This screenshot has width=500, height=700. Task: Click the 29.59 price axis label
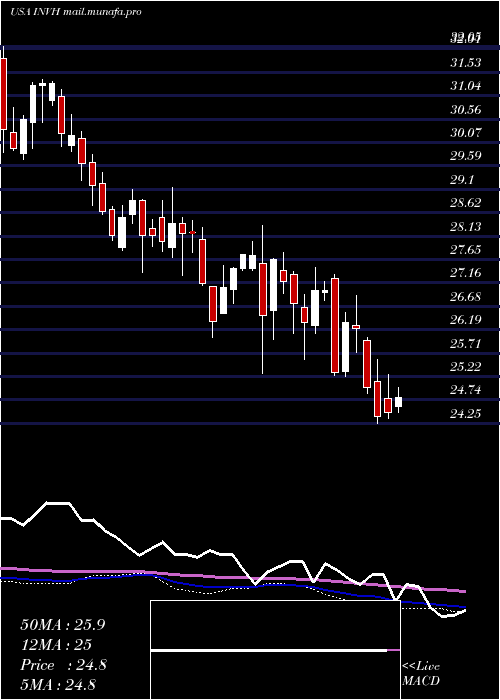[466, 156]
